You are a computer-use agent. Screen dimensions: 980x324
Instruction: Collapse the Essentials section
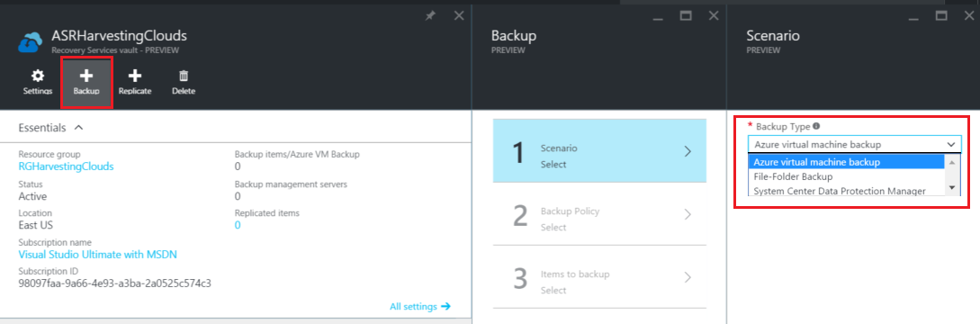79,128
